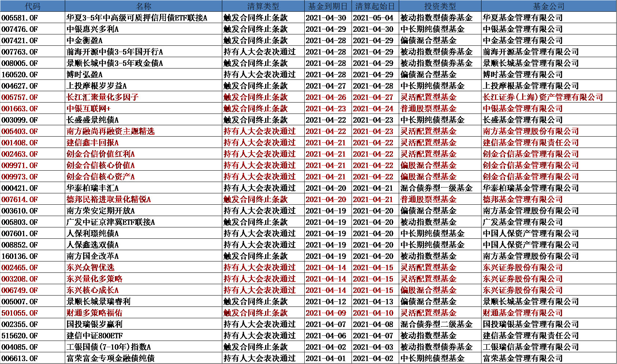Click the name 德邦民裕进取量化精锐A

109,200
